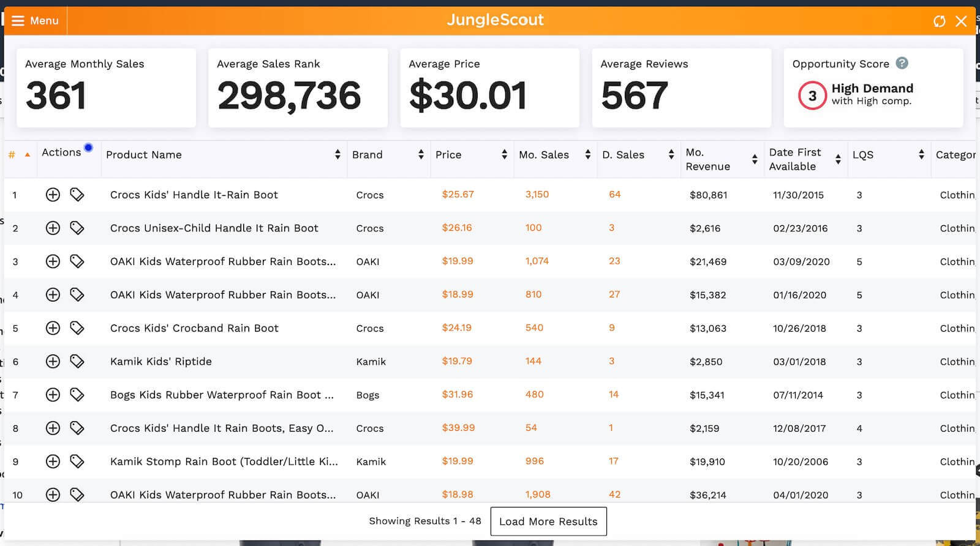Click the Opportunity Score 3 circle badge
This screenshot has height=546, width=980.
[812, 95]
